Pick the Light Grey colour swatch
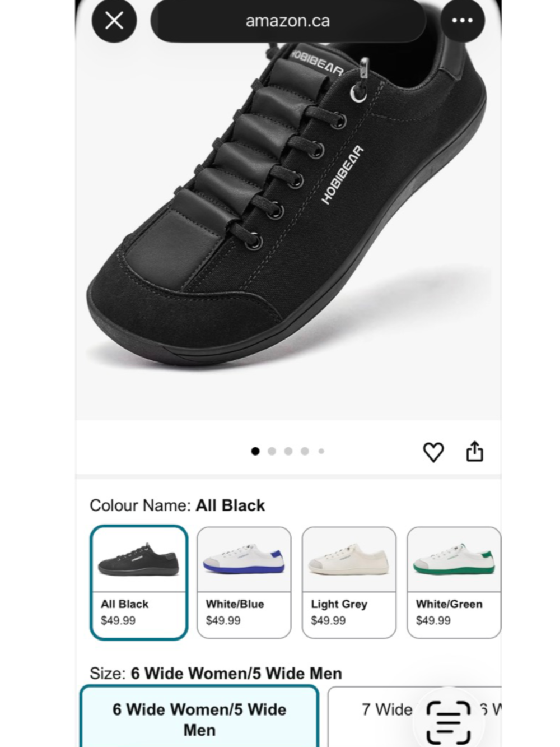 348,582
